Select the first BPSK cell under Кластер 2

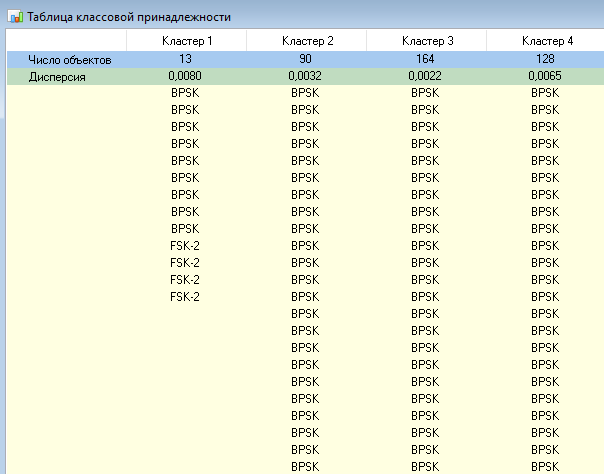(x=305, y=93)
